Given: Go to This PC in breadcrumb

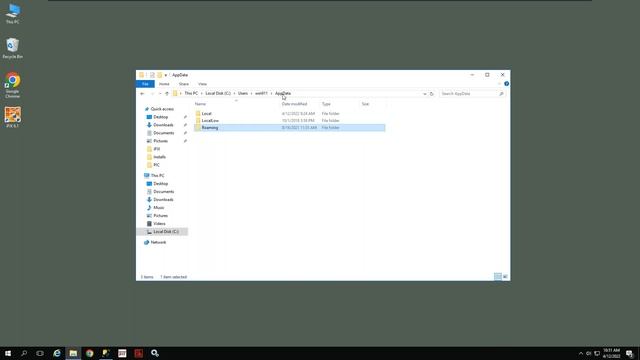Looking at the screenshot, I should point(191,93).
